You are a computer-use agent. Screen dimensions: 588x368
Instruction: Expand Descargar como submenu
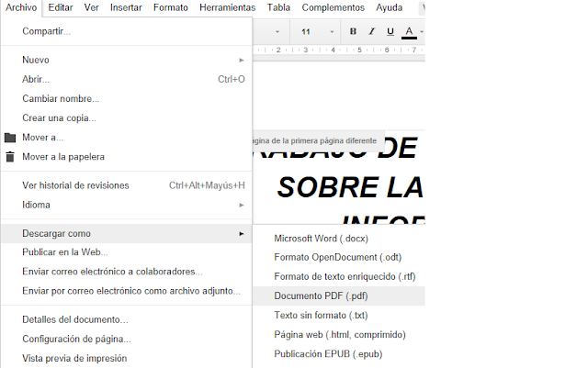pos(127,233)
